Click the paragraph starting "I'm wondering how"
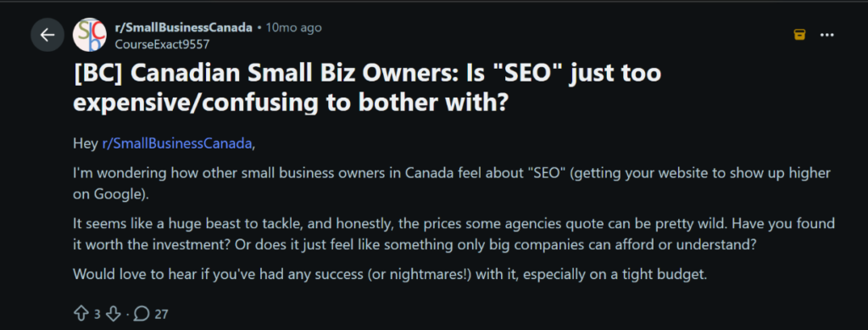This screenshot has width=868, height=330. click(452, 182)
